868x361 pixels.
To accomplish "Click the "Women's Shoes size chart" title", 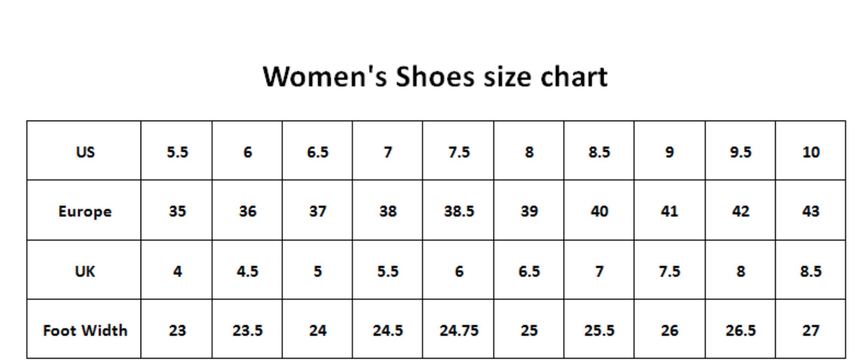I will pos(435,77).
